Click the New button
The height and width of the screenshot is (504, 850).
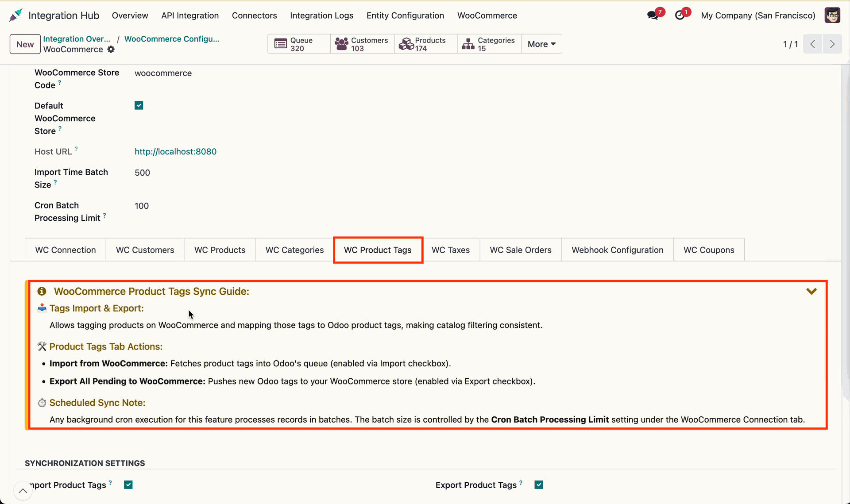click(x=25, y=44)
